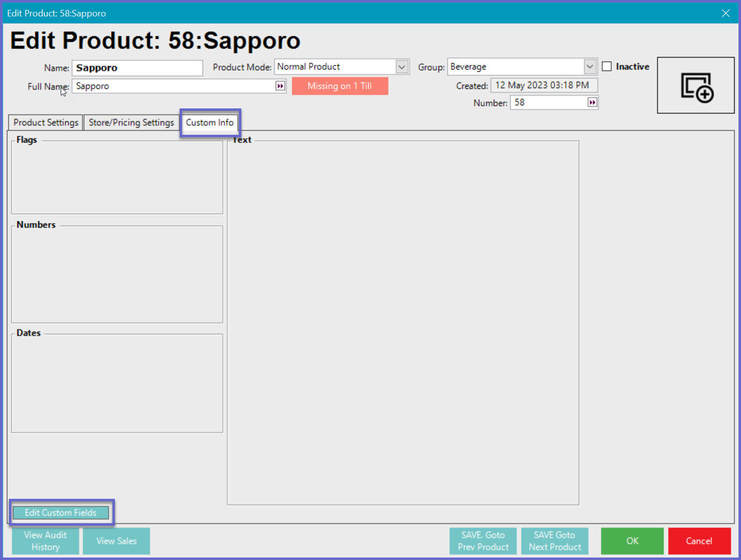The height and width of the screenshot is (560, 741).
Task: Click the Edit Product: 58:Sapporo heading
Action: pos(155,40)
